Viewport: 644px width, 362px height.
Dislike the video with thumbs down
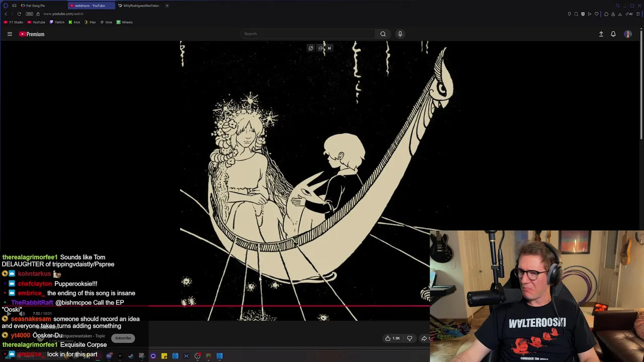pyautogui.click(x=410, y=338)
